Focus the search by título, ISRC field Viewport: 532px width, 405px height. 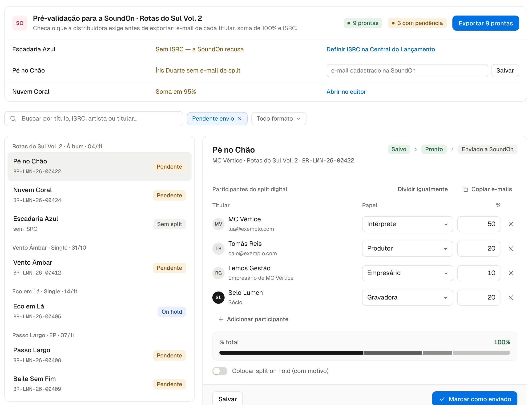[x=94, y=119]
